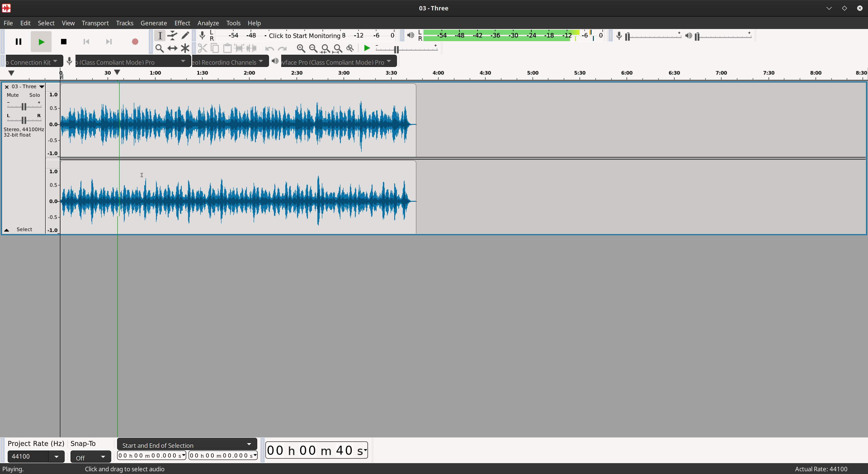Click the Zoom Toggle icon
868x474 pixels.
click(350, 49)
